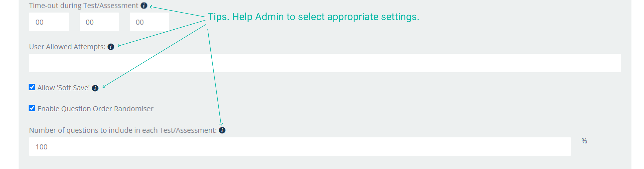Click the green Tips annotation text

click(x=313, y=17)
